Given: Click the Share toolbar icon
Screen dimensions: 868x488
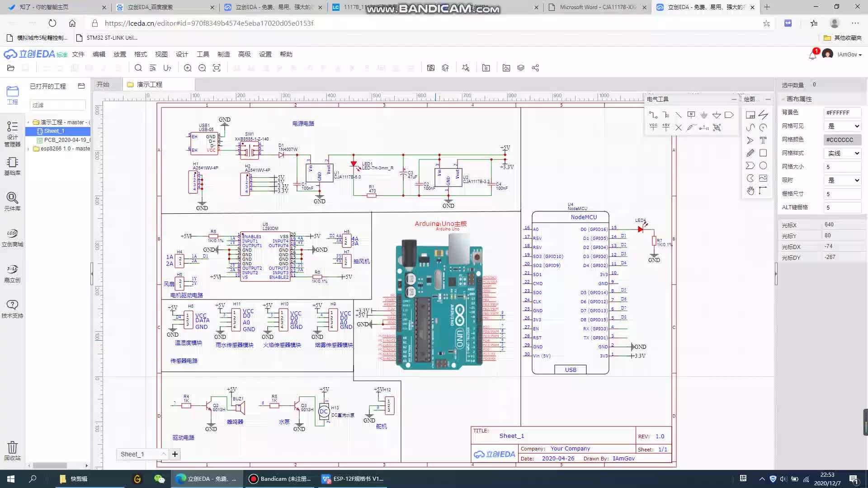Looking at the screenshot, I should tap(535, 68).
